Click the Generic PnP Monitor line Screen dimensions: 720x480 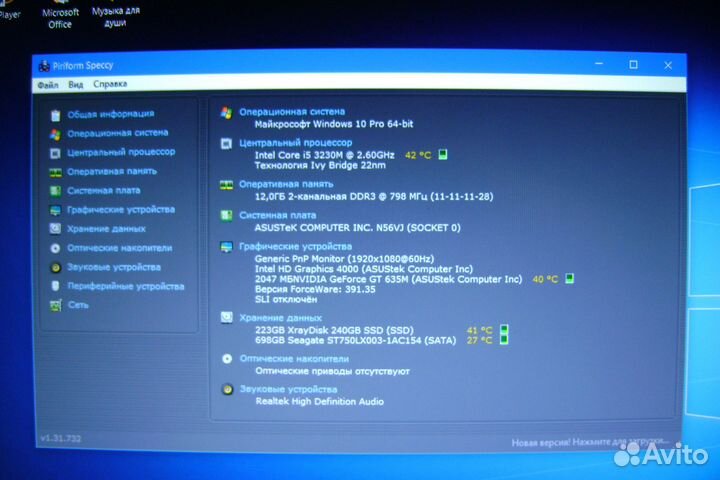pyautogui.click(x=344, y=259)
